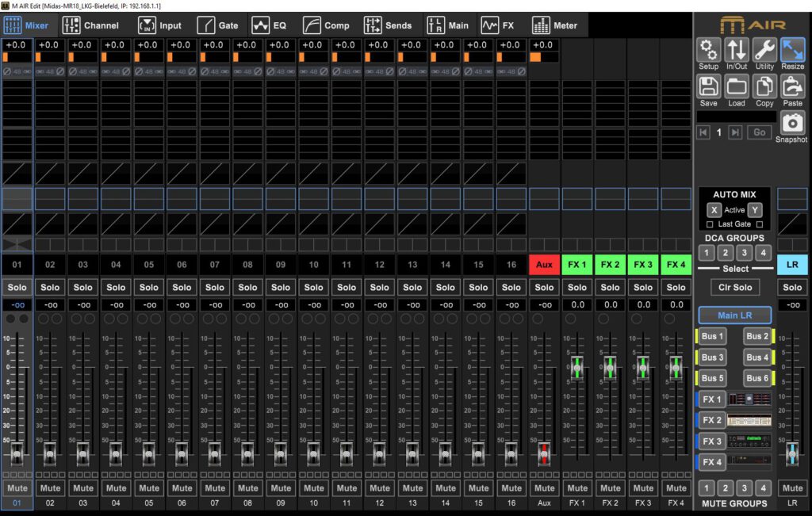The image size is (812, 516).
Task: Select the Bus 1 layer
Action: (712, 336)
